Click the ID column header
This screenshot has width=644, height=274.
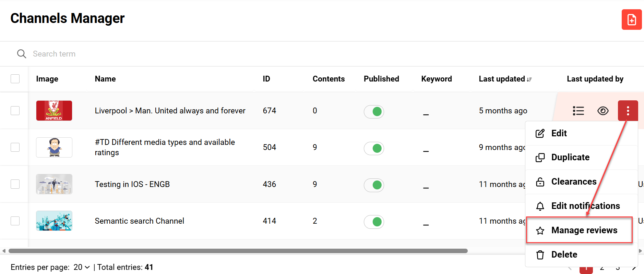click(266, 79)
